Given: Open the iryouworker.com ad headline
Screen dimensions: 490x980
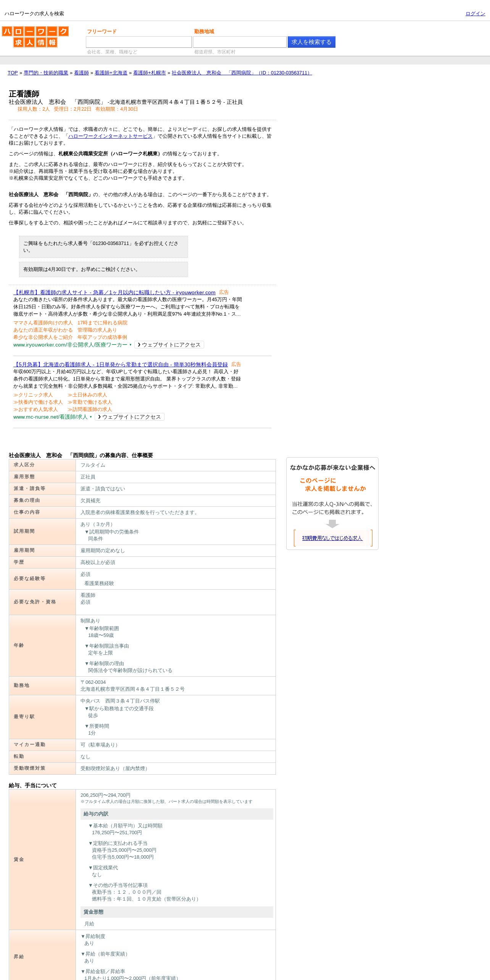Looking at the screenshot, I should pos(114,292).
